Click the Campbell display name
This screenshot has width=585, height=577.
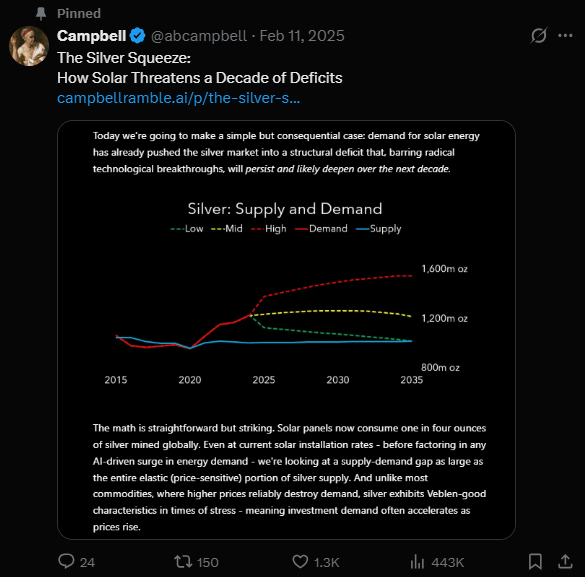pyautogui.click(x=91, y=36)
